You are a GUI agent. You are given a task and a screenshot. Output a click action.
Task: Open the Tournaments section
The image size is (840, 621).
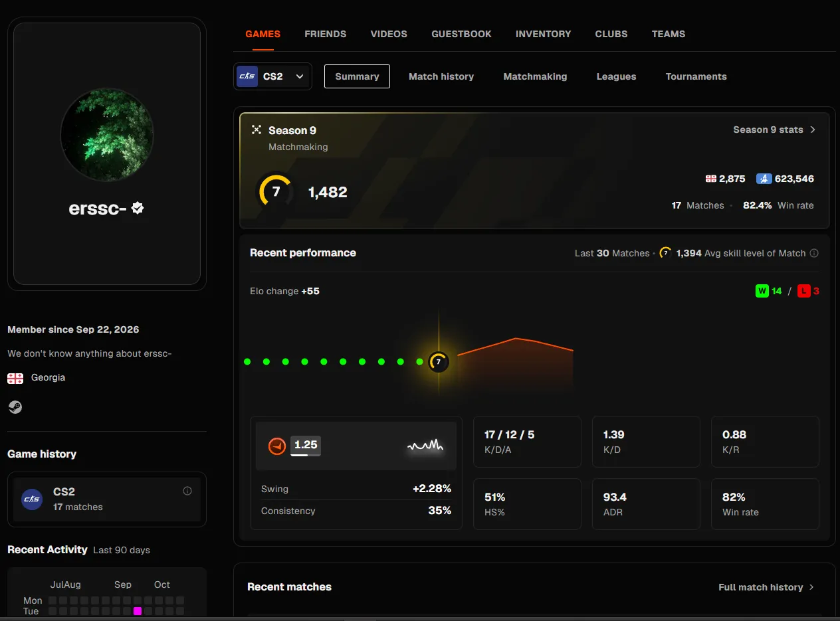[696, 76]
